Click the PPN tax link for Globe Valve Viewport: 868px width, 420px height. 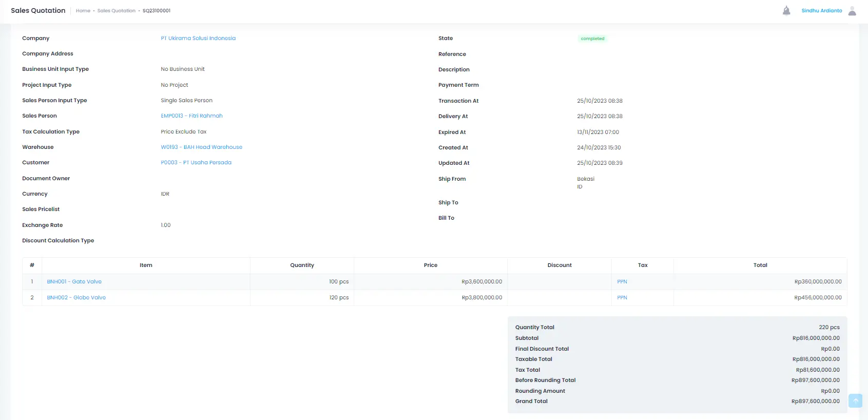click(622, 298)
